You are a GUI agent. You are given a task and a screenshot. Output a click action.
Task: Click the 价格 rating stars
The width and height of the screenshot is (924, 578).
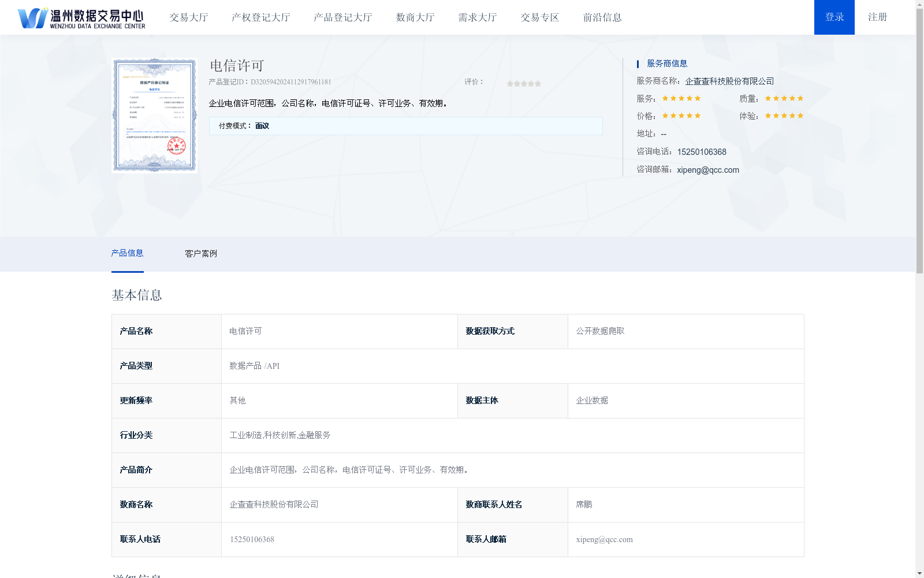pos(681,116)
